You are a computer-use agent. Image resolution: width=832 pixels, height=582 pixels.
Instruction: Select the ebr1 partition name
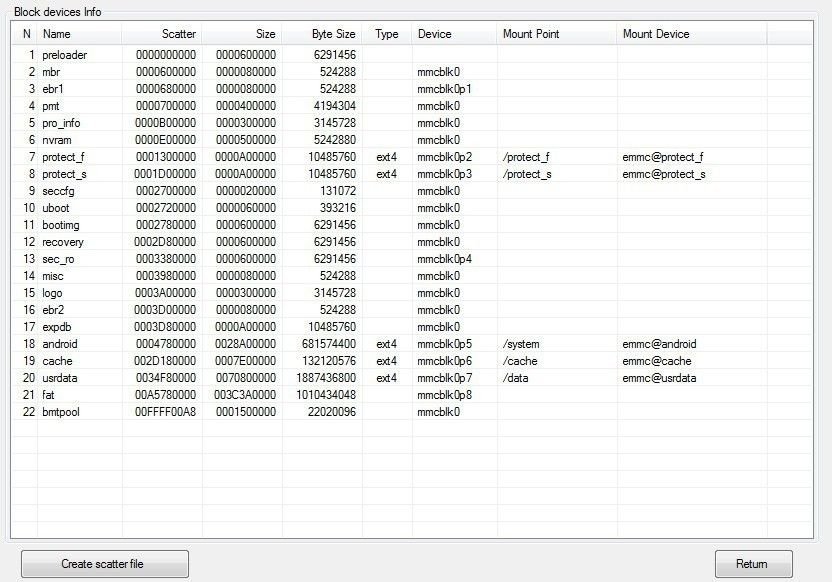(x=53, y=89)
